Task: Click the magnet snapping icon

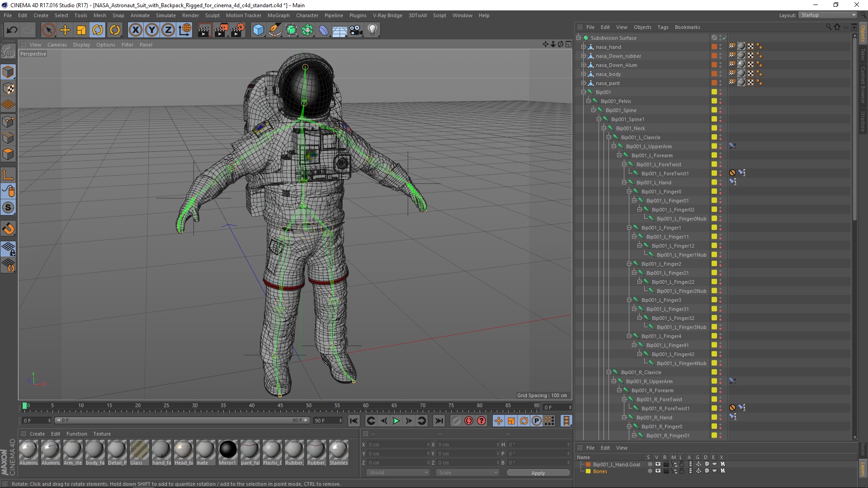Action: click(x=8, y=229)
